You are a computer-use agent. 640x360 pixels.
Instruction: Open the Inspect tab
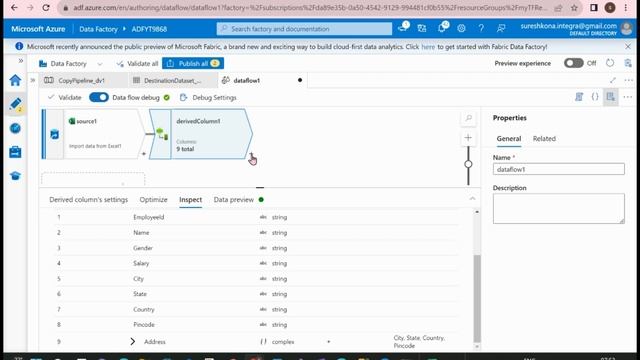coord(190,200)
